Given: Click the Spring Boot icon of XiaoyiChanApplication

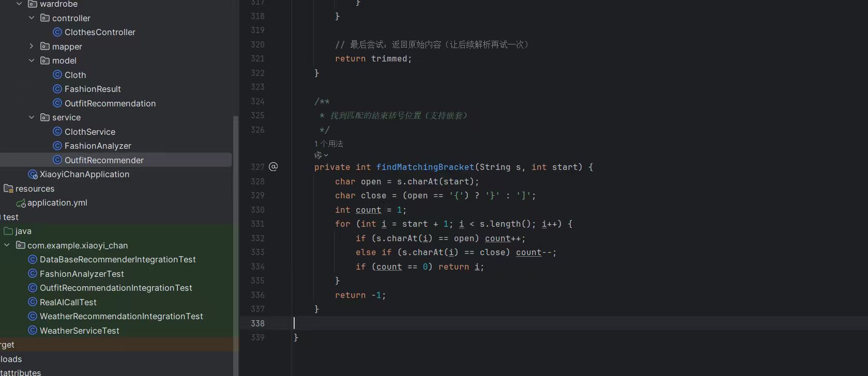Looking at the screenshot, I should 33,174.
